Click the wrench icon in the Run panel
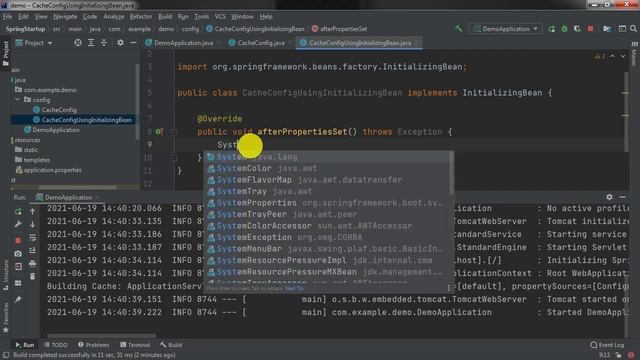This screenshot has width=640, height=360. click(18, 224)
